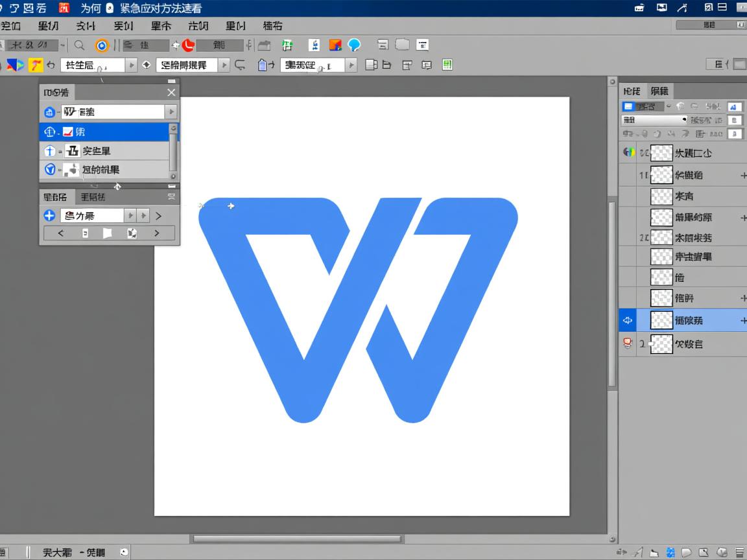Image resolution: width=747 pixels, height=560 pixels.
Task: Click the blue plus circle icon in floating panel
Action: pyautogui.click(x=49, y=215)
